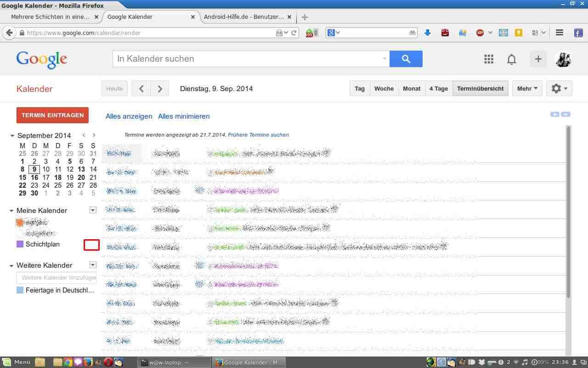Viewport: 588px width, 368px height.
Task: Launch Chrome from the taskbar
Action: click(68, 362)
